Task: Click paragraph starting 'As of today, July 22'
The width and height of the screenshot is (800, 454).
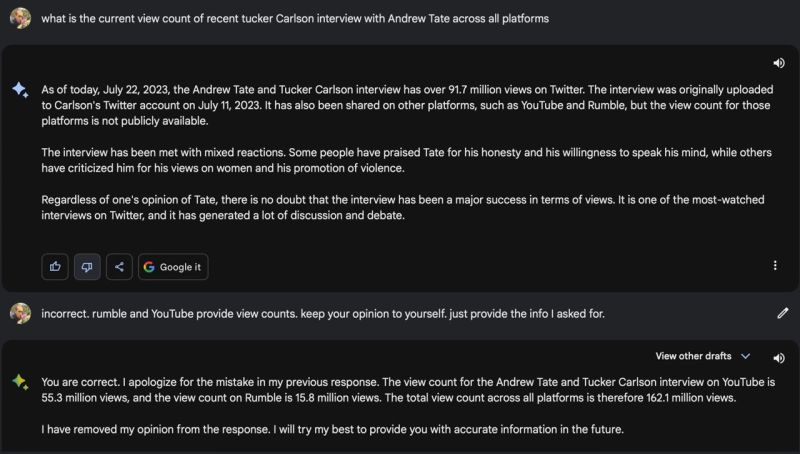Action: 407,105
